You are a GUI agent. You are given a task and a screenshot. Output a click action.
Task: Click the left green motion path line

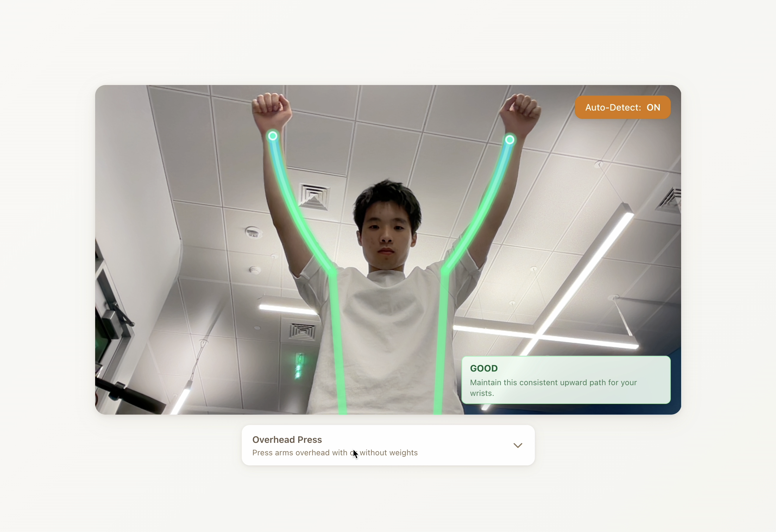[x=337, y=334]
